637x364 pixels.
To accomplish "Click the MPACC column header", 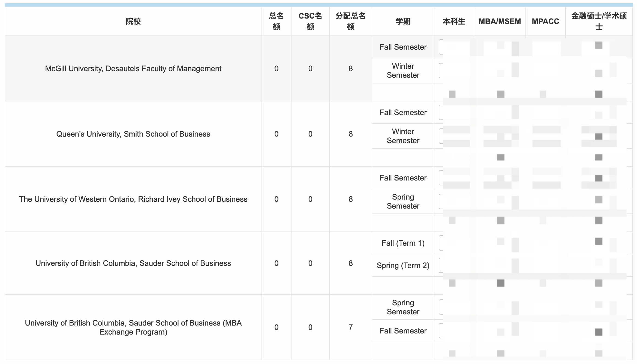I will (545, 21).
